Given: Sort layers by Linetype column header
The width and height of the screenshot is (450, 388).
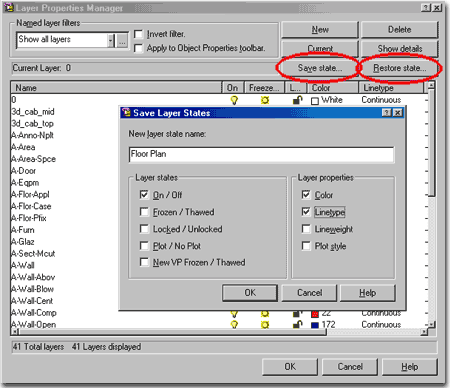Looking at the screenshot, I should (391, 88).
